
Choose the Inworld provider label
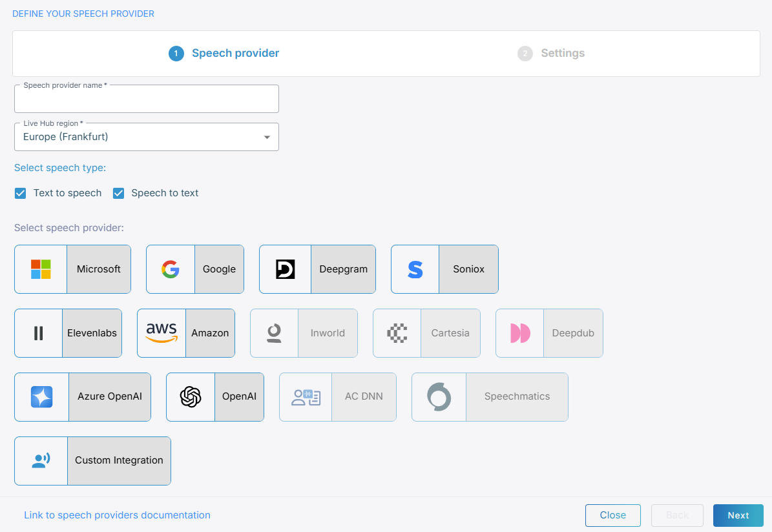[328, 333]
